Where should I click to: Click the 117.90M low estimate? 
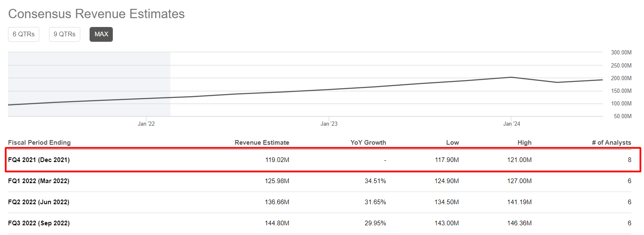point(446,160)
